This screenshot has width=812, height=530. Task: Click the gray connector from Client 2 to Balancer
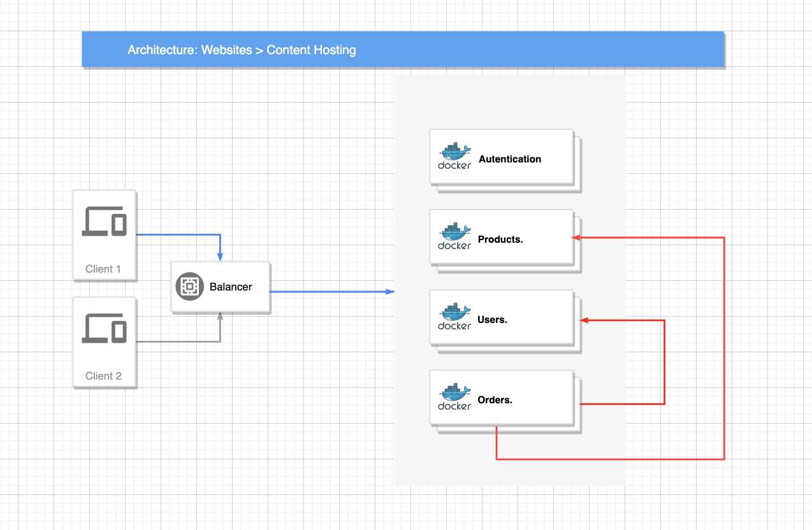pyautogui.click(x=178, y=342)
